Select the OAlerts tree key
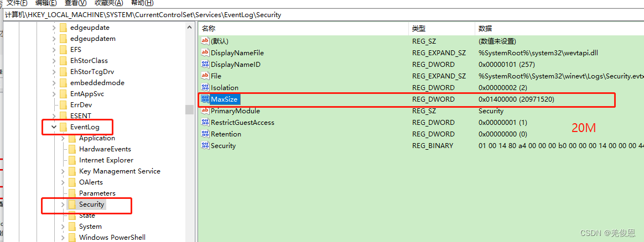The width and height of the screenshot is (644, 242). 91,182
